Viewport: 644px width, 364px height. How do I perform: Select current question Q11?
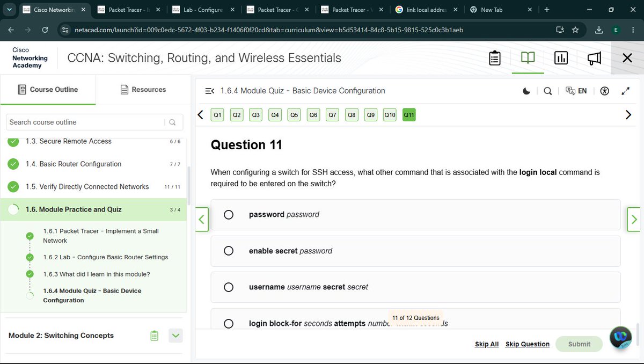(409, 115)
